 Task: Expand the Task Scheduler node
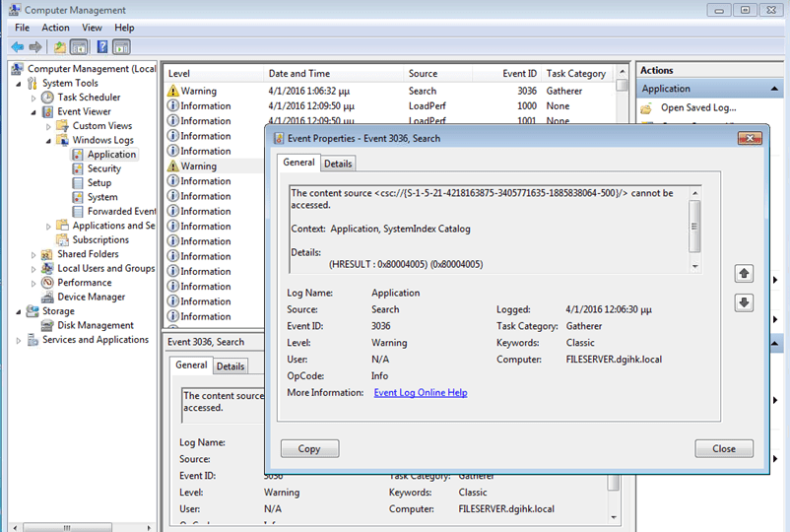point(33,98)
